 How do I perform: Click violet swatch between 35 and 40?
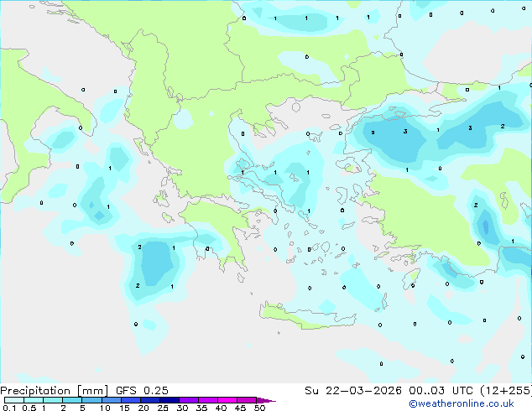(x=208, y=400)
